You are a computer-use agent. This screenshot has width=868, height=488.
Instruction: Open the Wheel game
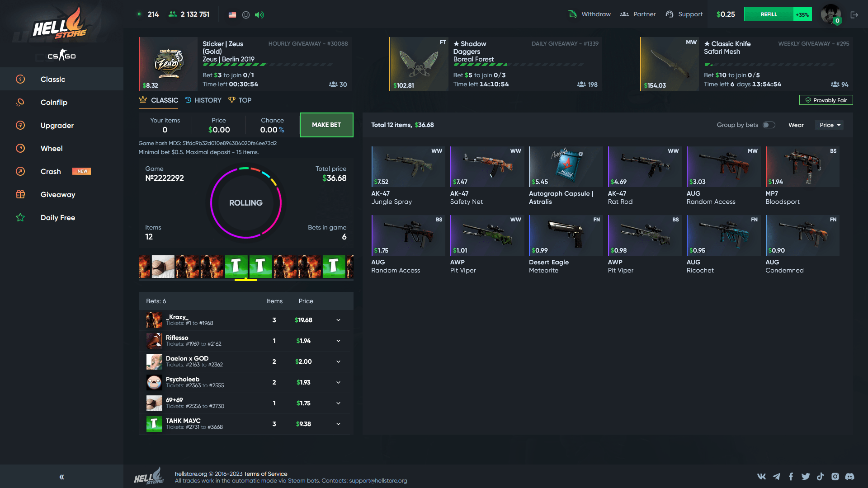(61, 148)
